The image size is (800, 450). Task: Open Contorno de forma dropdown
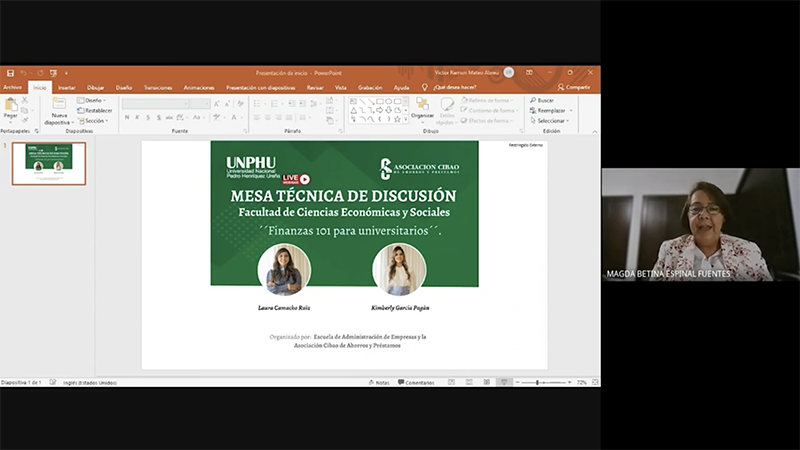point(489,110)
